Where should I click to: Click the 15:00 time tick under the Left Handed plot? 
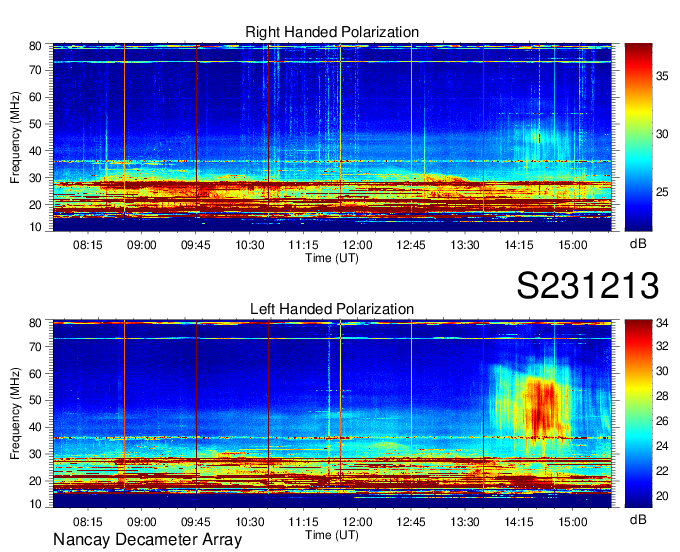point(572,522)
